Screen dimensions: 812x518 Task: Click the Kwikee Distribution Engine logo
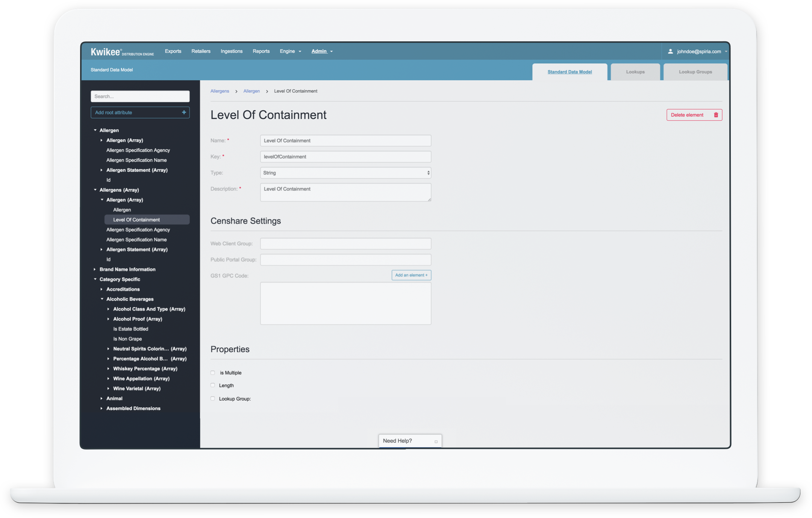click(x=122, y=52)
